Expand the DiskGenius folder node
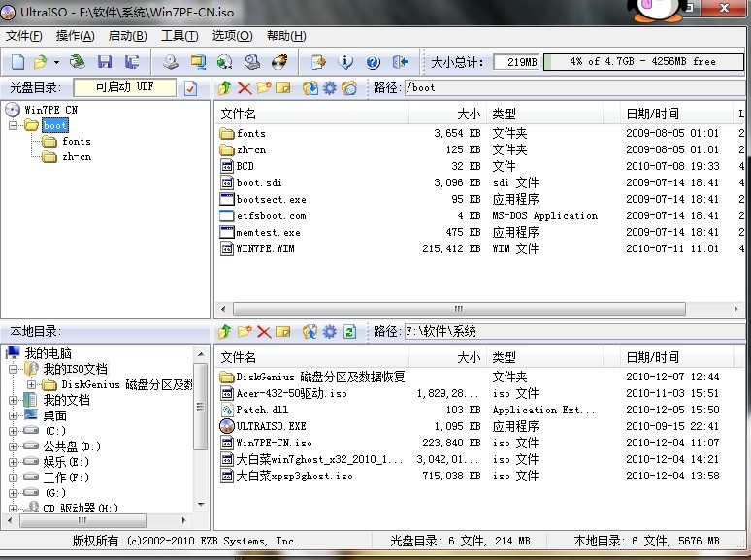The width and height of the screenshot is (751, 560). pyautogui.click(x=32, y=384)
